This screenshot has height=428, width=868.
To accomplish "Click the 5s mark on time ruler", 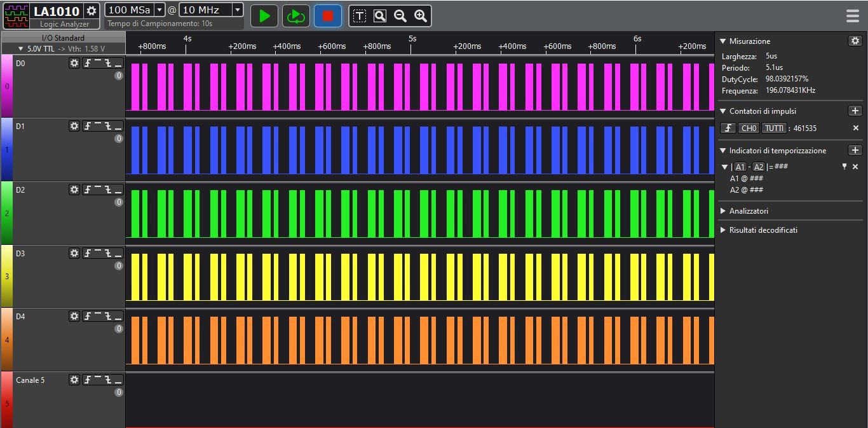I will click(412, 39).
